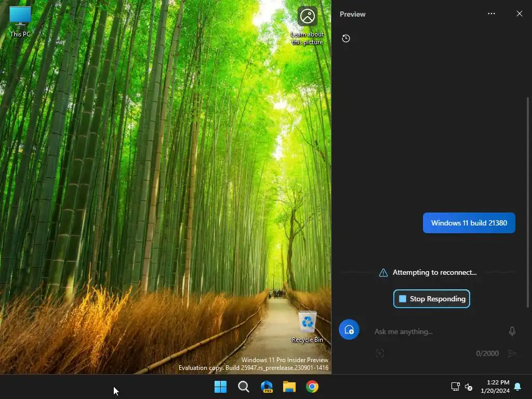This screenshot has height=399, width=532.
Task: Open the Windows Start menu
Action: click(220, 387)
